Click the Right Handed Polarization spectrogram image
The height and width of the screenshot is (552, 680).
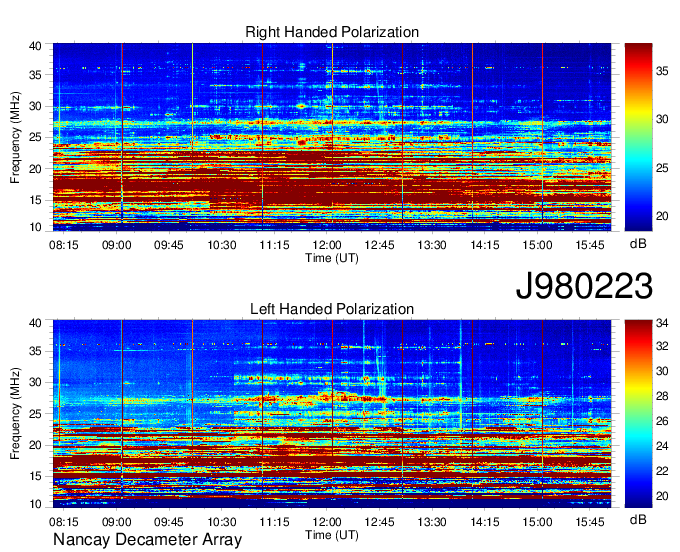(x=332, y=137)
